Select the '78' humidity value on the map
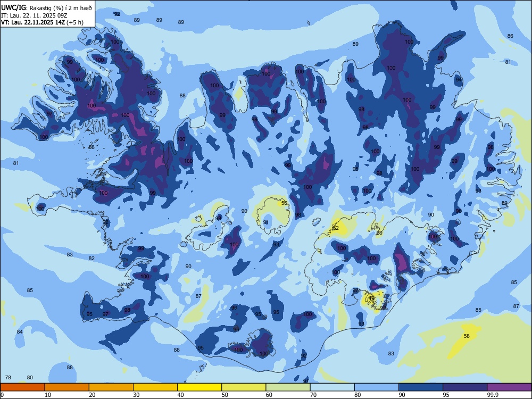Image resolution: width=532 pixels, height=399 pixels. (x=8, y=377)
